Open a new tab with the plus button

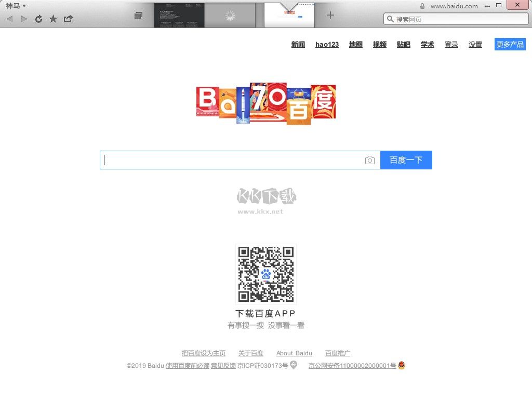click(330, 15)
